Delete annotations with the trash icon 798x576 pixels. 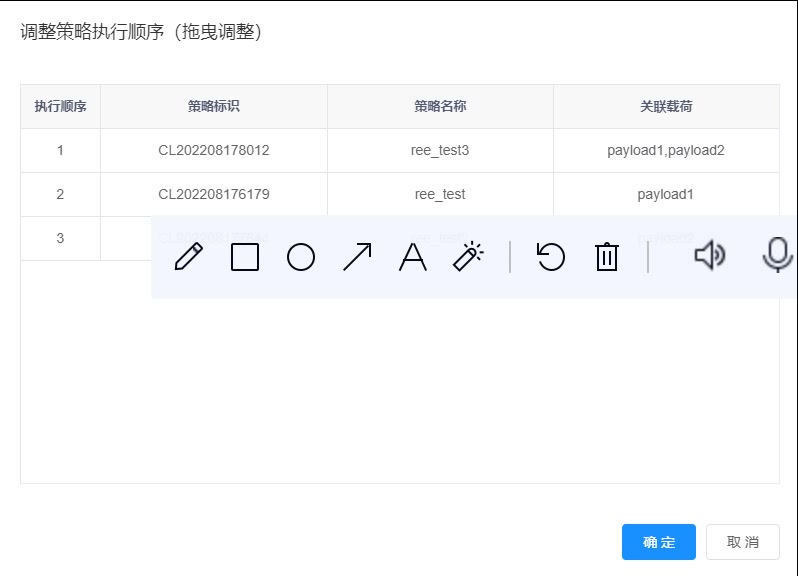[x=607, y=257]
